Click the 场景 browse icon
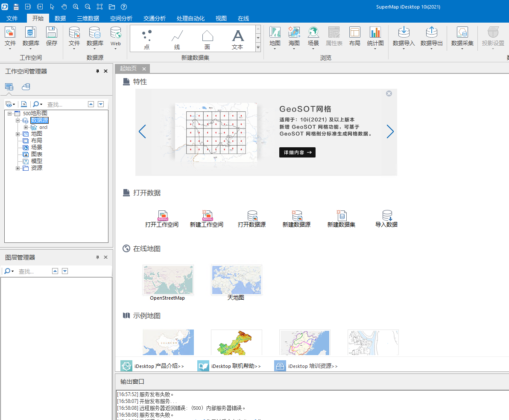This screenshot has height=420, width=509. pyautogui.click(x=313, y=38)
